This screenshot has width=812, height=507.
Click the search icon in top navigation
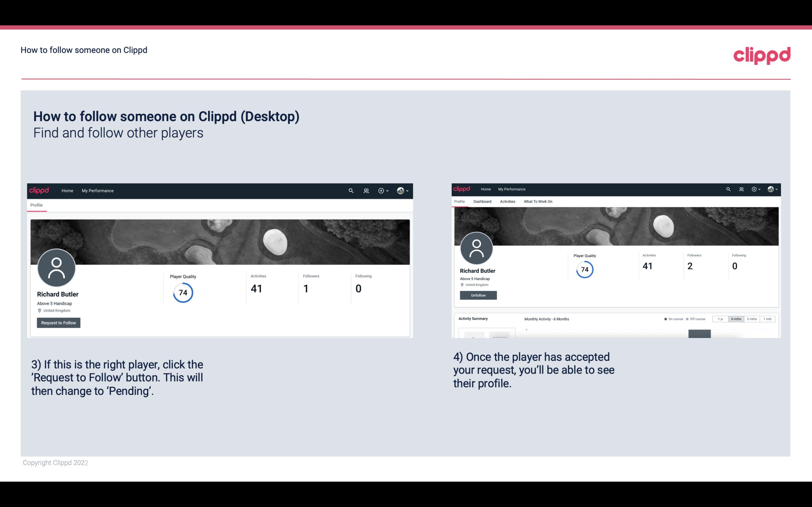coord(350,190)
